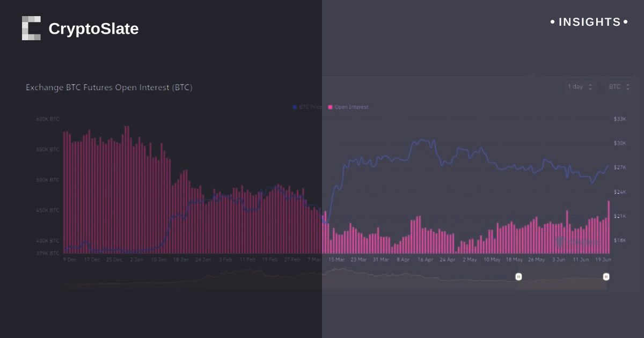Click the arrows beside 1 day
The width and height of the screenshot is (644, 338).
click(x=591, y=87)
